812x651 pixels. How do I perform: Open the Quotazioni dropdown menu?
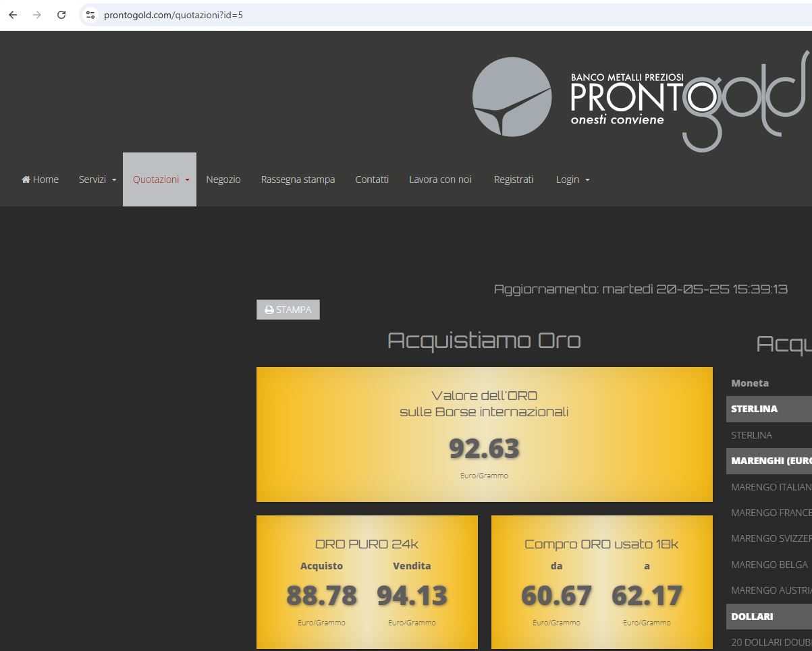tap(160, 179)
